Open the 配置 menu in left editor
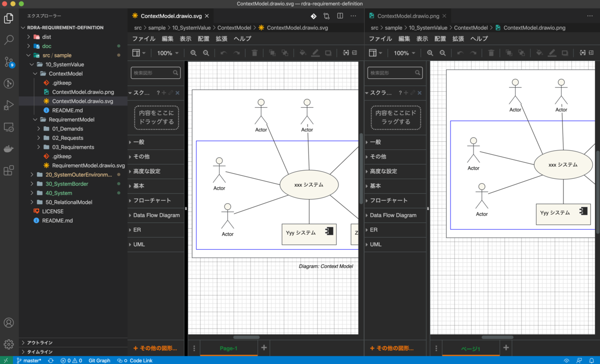This screenshot has height=364, width=600. [x=203, y=38]
